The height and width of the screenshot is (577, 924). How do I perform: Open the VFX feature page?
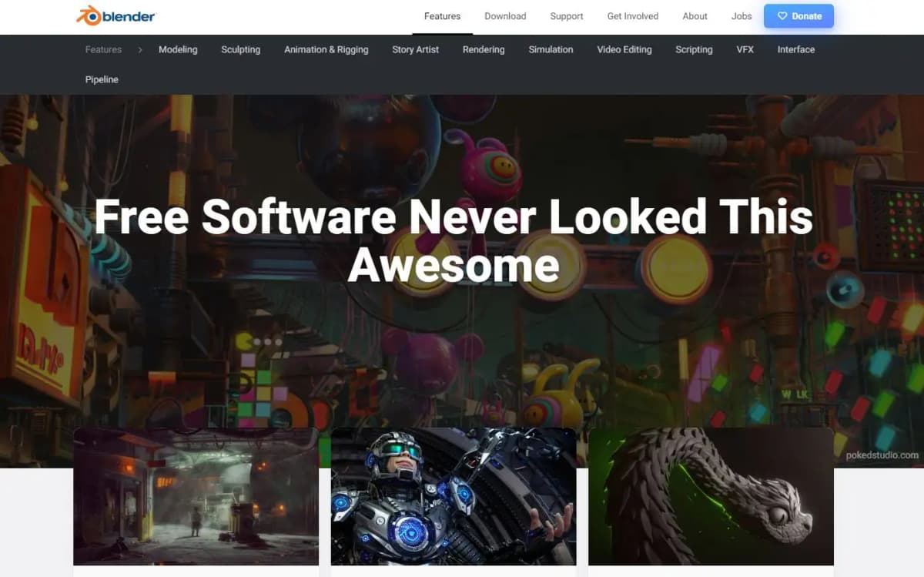click(745, 49)
